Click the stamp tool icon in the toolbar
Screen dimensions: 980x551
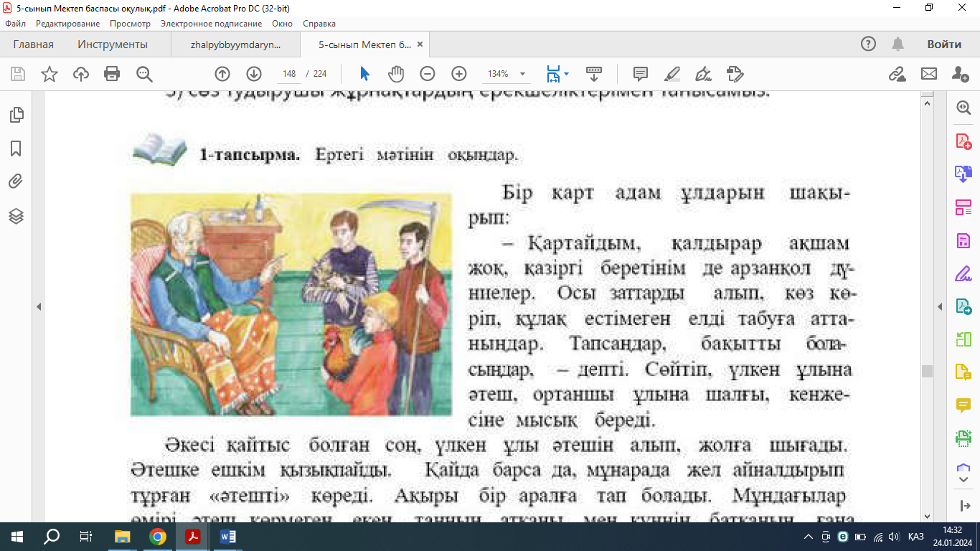tap(735, 74)
